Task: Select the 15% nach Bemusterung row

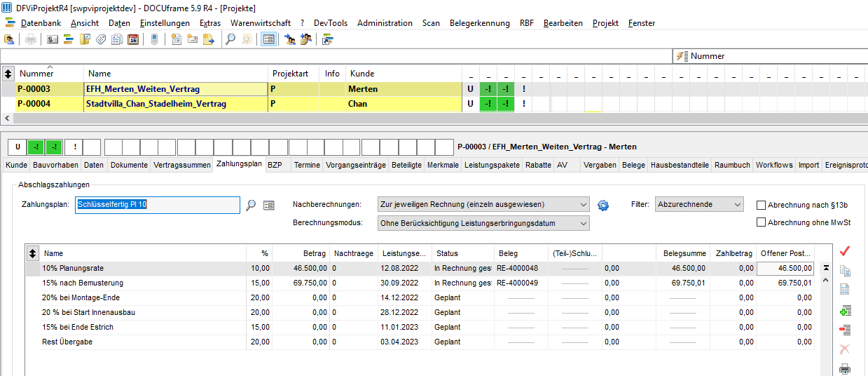Action: click(x=420, y=283)
